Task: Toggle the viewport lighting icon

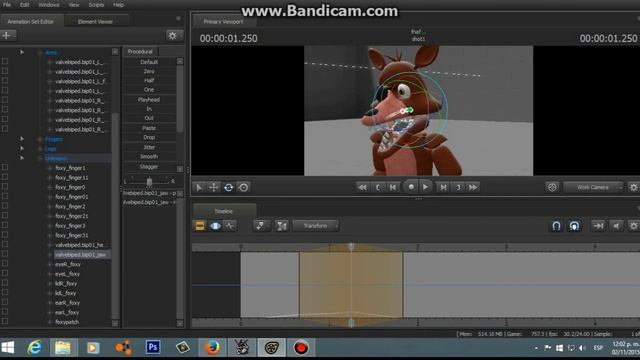Action: [x=552, y=187]
